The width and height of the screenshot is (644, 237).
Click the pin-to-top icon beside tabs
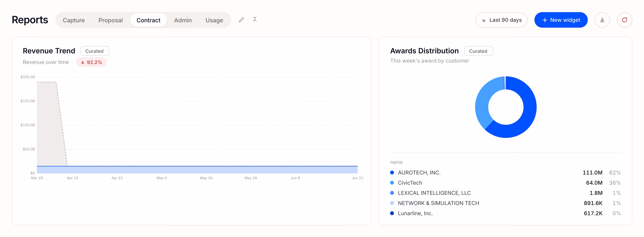pos(255,20)
